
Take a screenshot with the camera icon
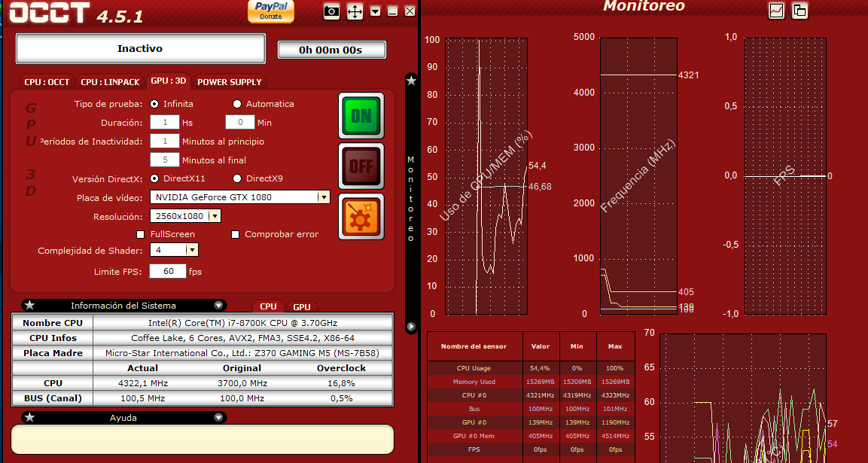click(331, 11)
